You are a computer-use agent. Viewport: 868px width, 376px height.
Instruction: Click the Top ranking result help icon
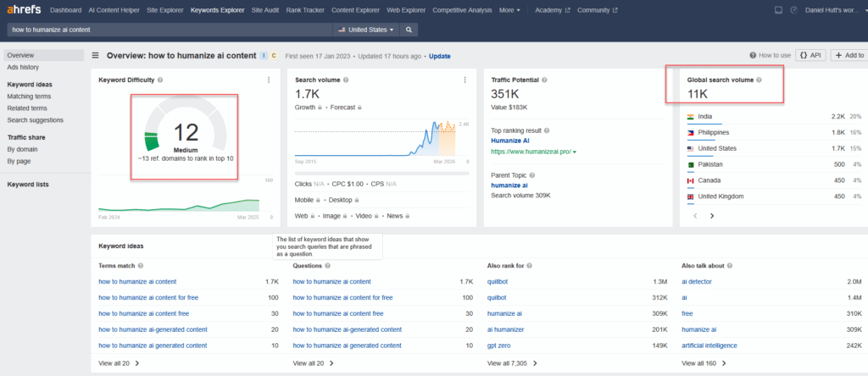click(x=547, y=131)
